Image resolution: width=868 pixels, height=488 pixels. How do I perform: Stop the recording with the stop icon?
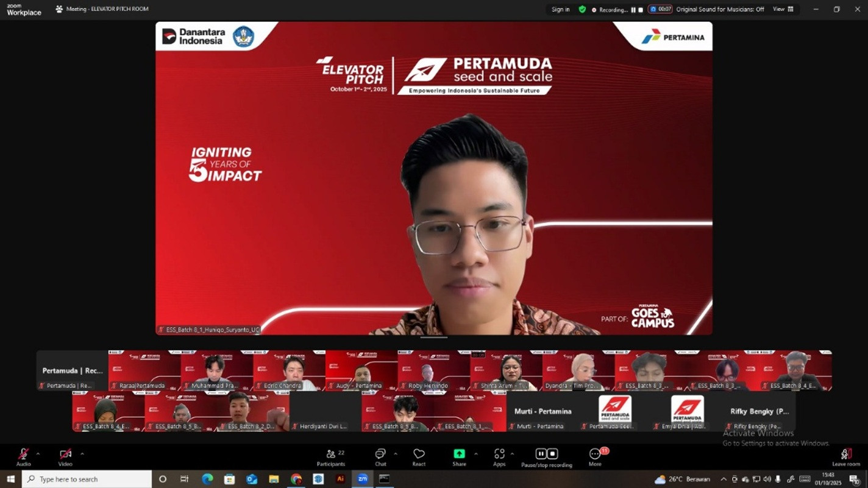[x=552, y=453]
